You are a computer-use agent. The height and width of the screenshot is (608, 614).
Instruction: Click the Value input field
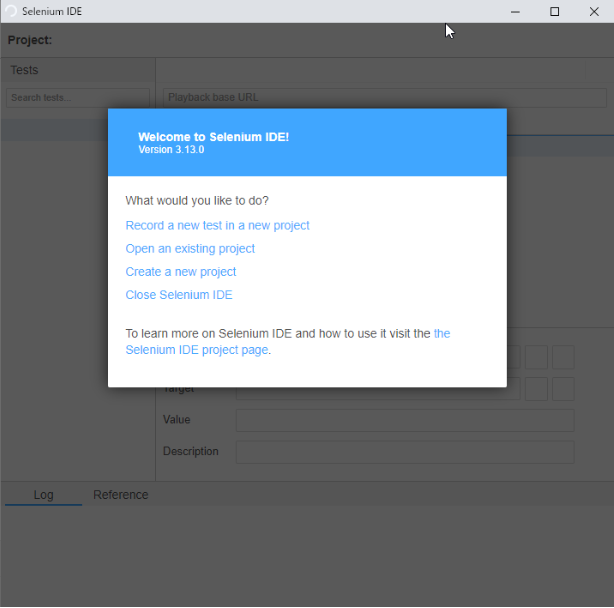tap(405, 420)
